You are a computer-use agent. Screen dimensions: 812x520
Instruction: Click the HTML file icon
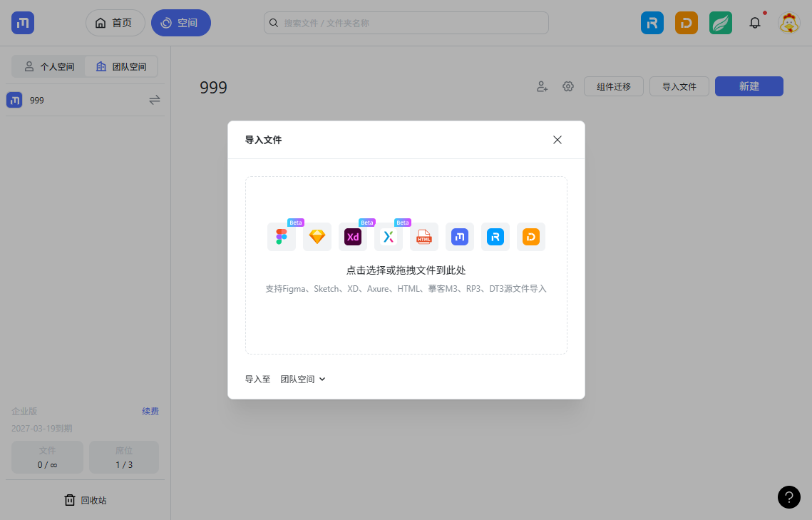click(424, 237)
